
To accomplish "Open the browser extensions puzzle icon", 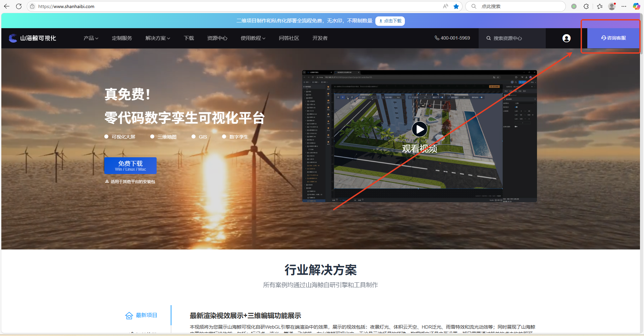I will (x=586, y=6).
